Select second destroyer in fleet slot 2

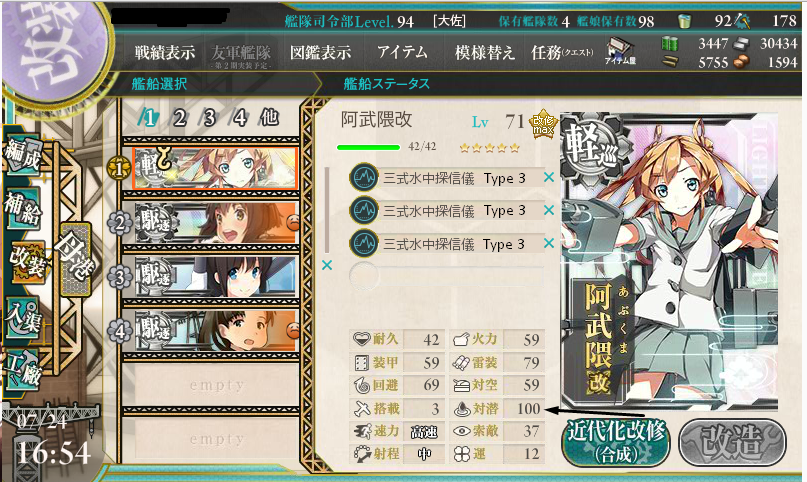click(216, 223)
